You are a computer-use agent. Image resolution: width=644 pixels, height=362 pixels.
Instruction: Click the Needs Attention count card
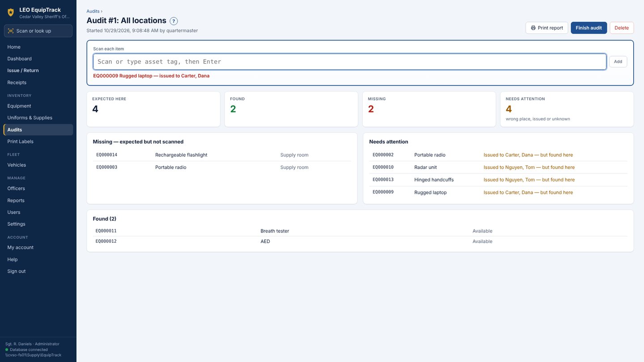click(567, 109)
